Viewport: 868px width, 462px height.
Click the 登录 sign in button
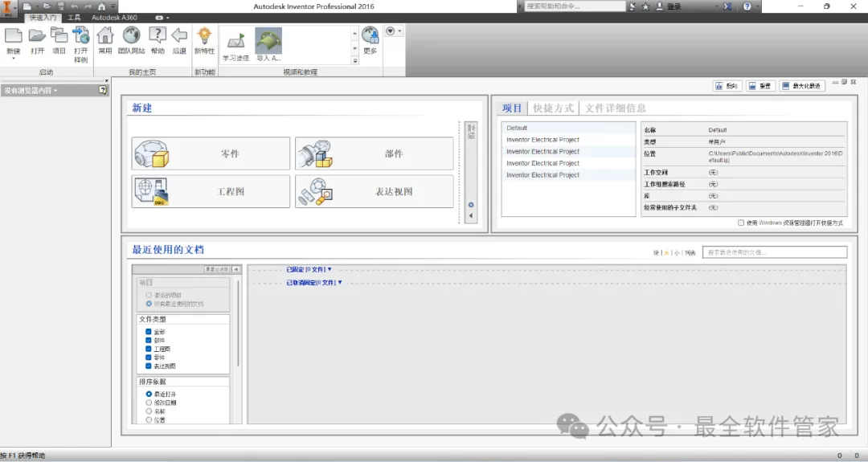point(669,6)
